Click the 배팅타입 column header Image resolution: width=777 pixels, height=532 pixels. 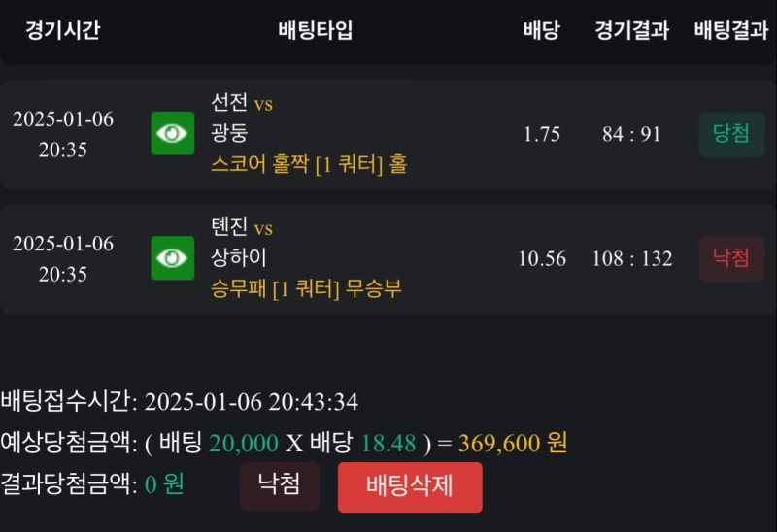(316, 30)
